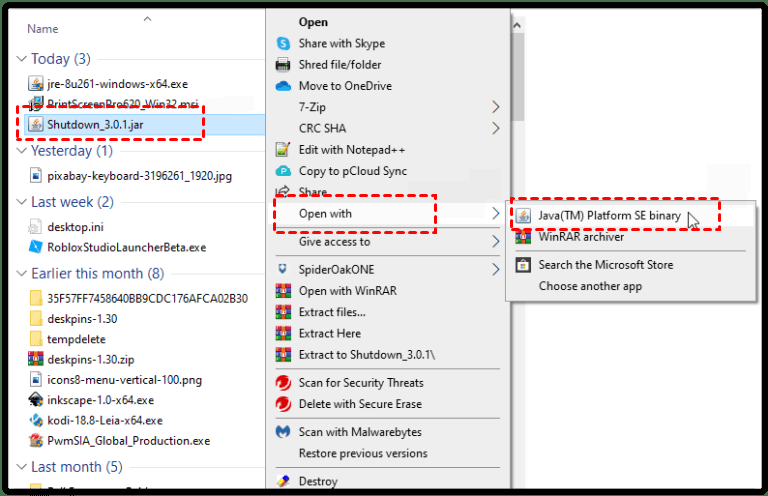Click the PwmSIA_Global_Production.exe icon
Screen dimensions: 768x496
(x=36, y=441)
